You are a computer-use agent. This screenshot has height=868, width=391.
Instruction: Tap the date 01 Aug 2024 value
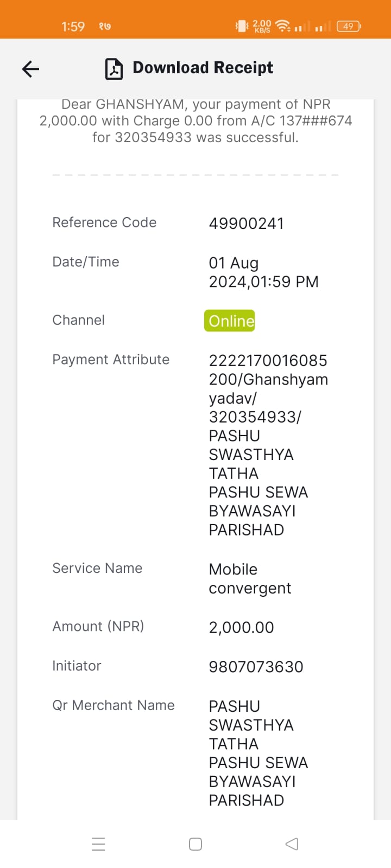tap(264, 272)
